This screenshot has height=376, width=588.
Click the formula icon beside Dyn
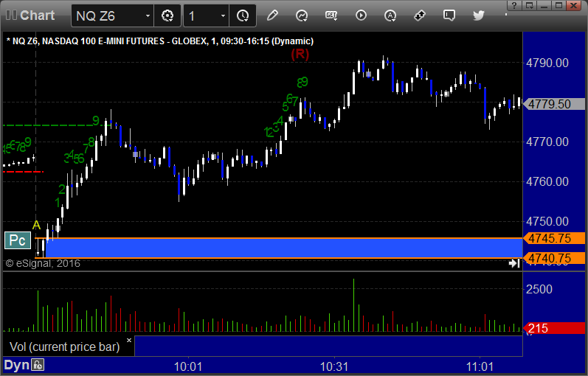click(38, 364)
